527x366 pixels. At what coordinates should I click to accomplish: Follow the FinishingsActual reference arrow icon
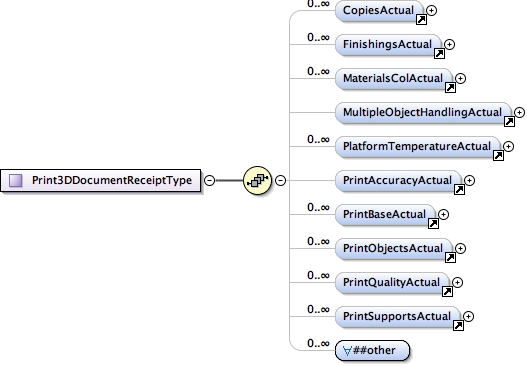(439, 54)
